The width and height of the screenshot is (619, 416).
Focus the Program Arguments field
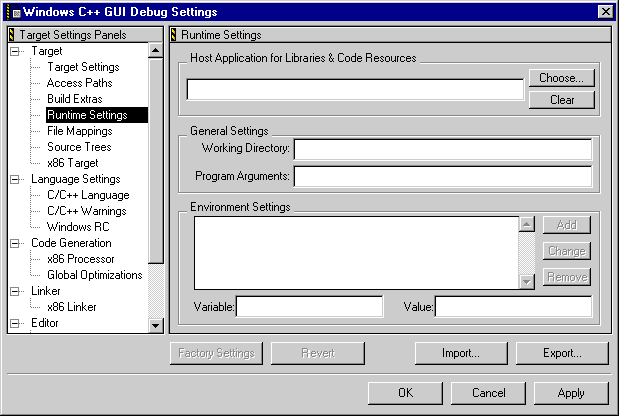click(443, 176)
